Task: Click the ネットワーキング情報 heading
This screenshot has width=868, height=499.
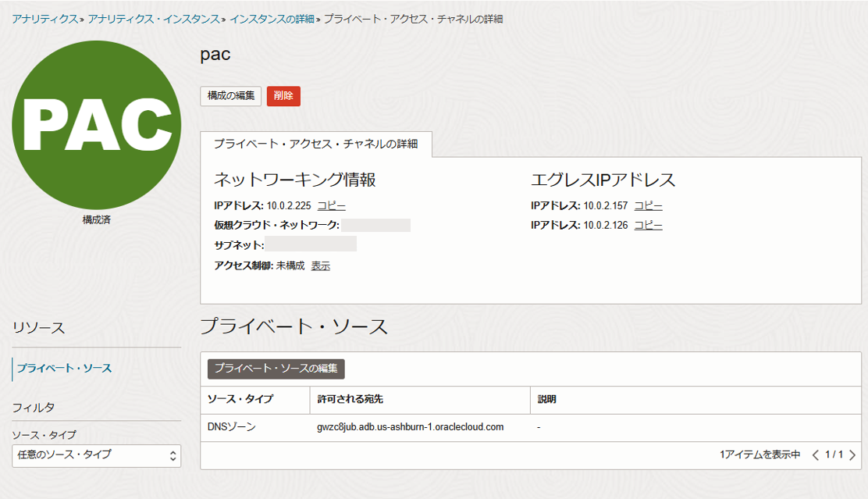Action: click(295, 180)
